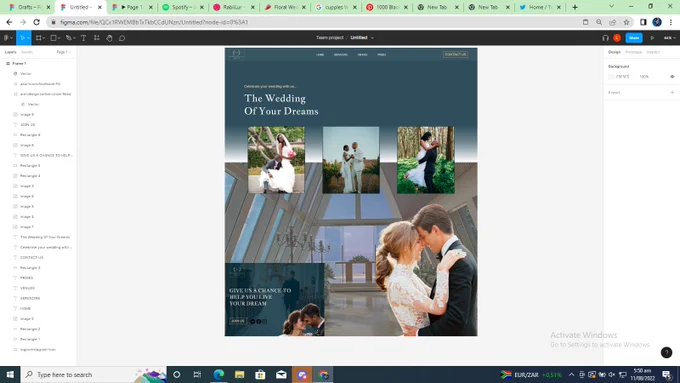
Task: Switch to the Assets tab
Action: point(27,52)
